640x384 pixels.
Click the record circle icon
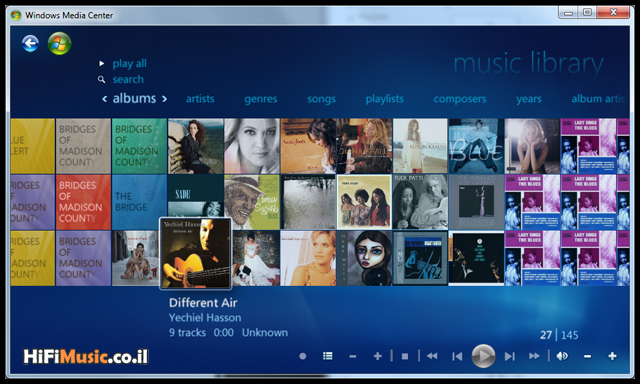click(302, 356)
